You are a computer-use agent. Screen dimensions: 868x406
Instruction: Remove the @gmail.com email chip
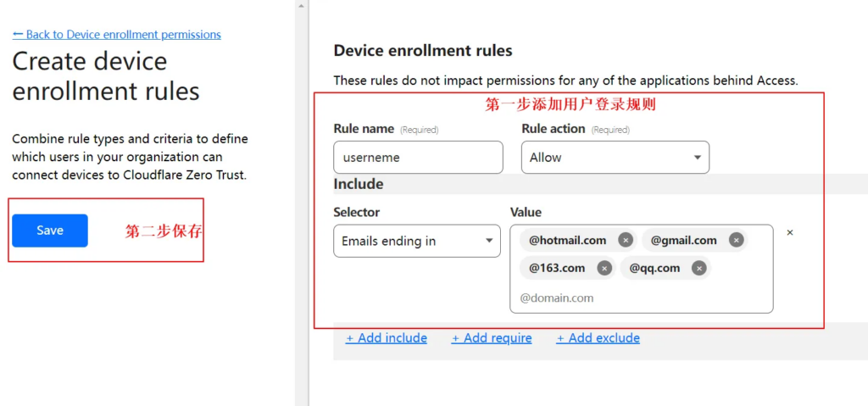coord(736,240)
